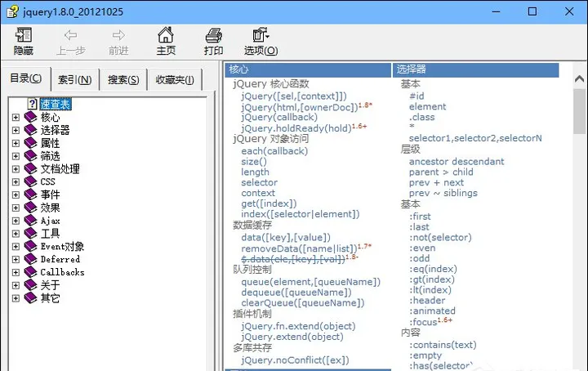The width and height of the screenshot is (588, 371).
Task: Click the 数据缓存 subsection heading
Action: coord(252,225)
